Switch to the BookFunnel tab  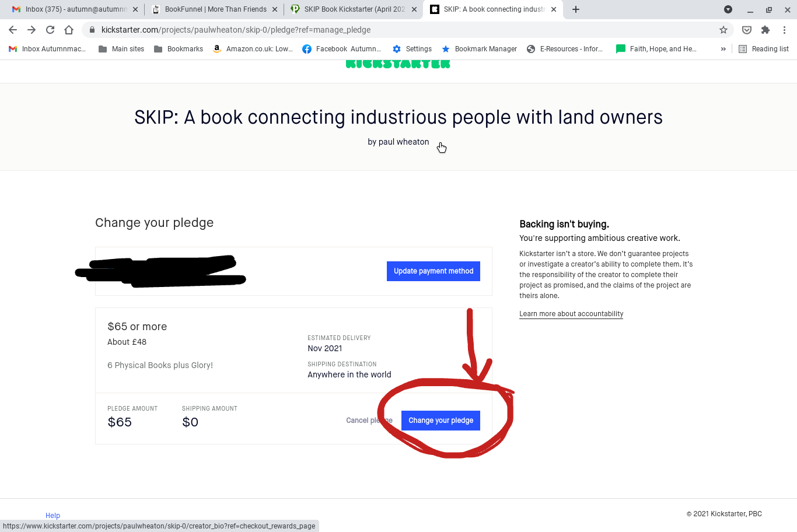(x=214, y=9)
